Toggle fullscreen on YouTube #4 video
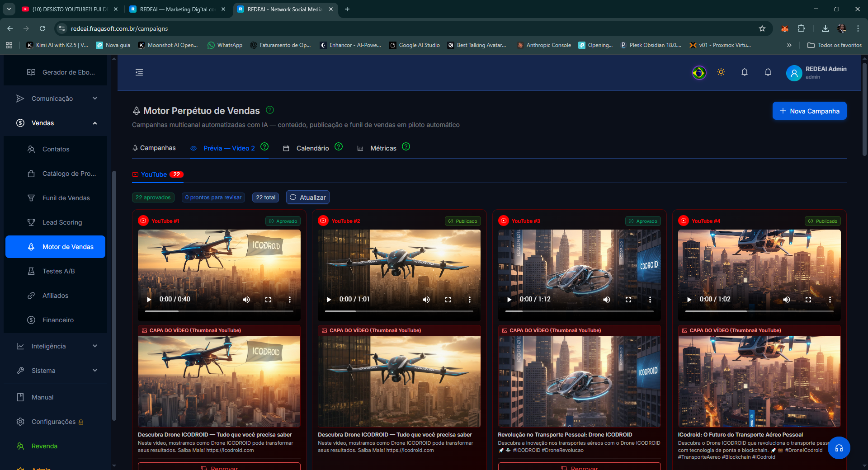This screenshot has height=470, width=868. point(808,299)
